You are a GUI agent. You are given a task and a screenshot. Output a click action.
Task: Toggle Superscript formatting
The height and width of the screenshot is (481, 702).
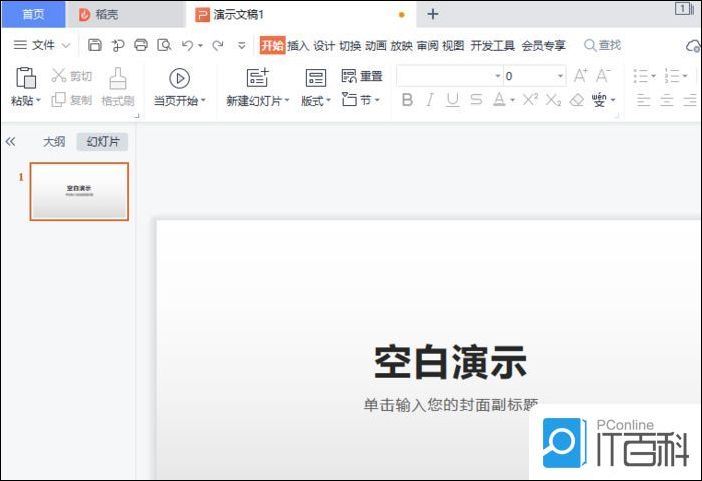[x=530, y=99]
